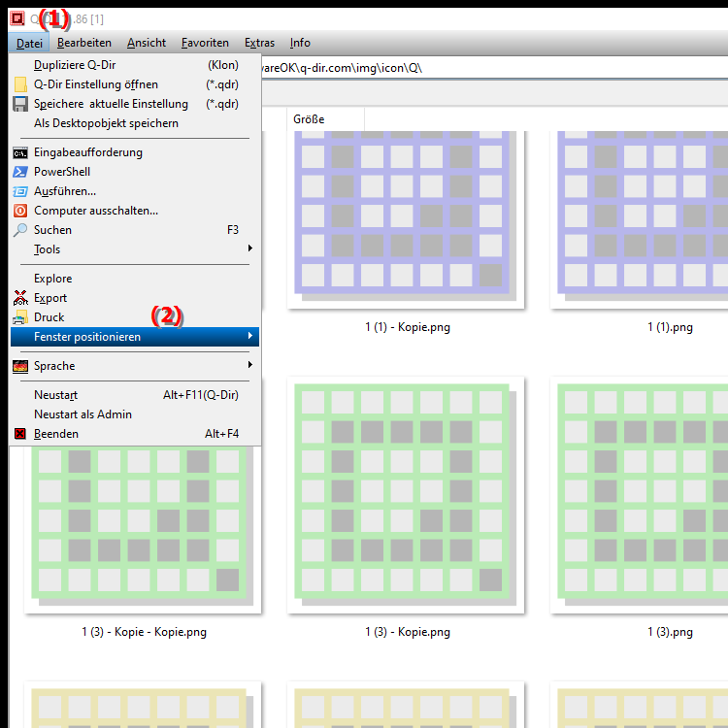Open the Favoriten menu

pos(205,43)
